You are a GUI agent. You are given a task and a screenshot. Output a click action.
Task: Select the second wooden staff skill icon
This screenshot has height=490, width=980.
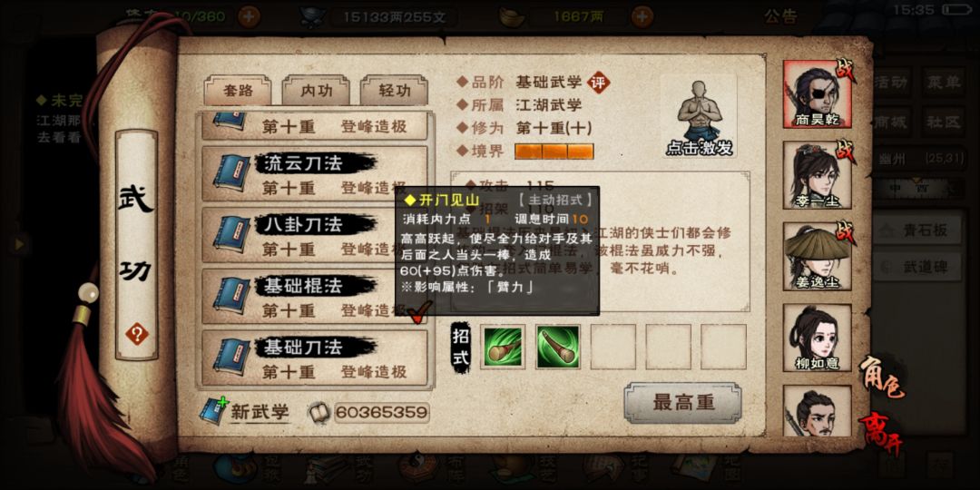557,347
